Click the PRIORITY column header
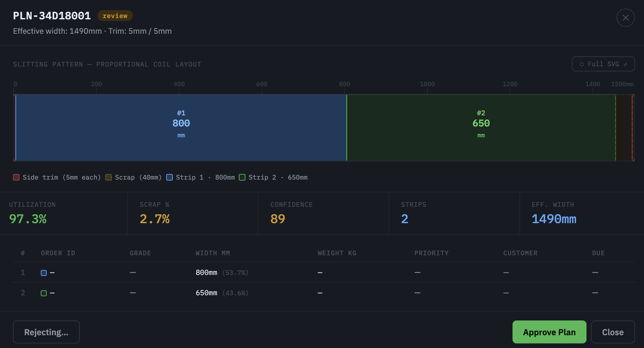This screenshot has width=644, height=348. click(x=432, y=253)
